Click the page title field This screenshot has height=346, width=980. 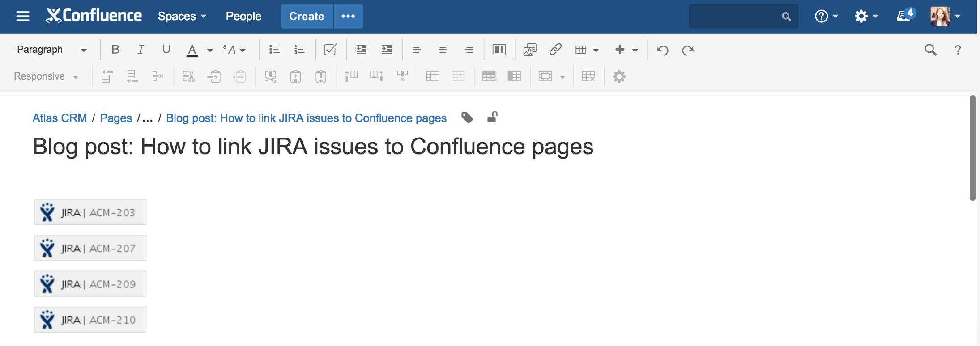313,147
